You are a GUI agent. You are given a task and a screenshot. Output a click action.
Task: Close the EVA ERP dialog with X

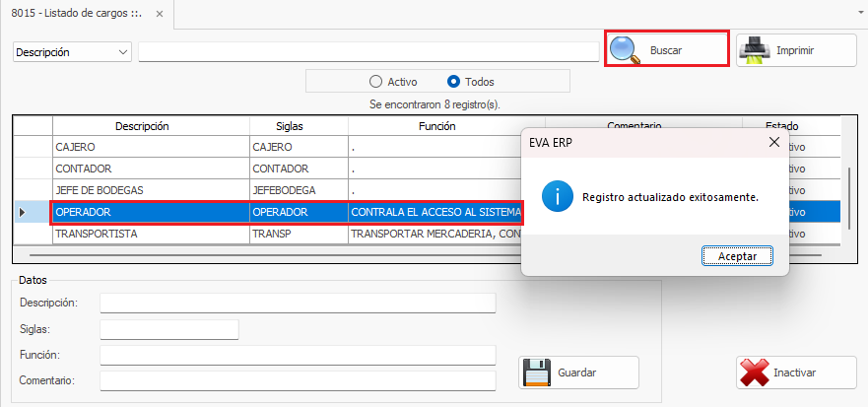773,142
